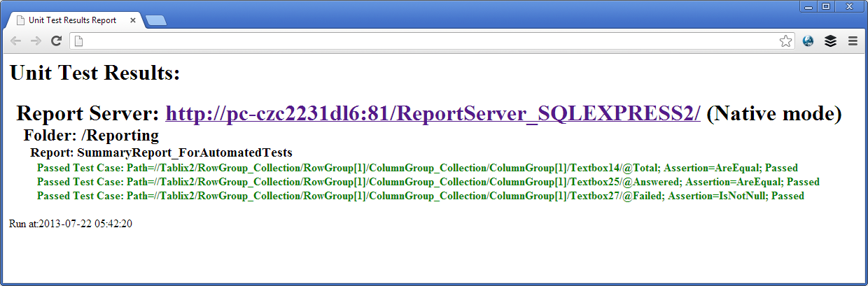The height and width of the screenshot is (286, 868).
Task: Click the browser Back arrow
Action: click(15, 41)
